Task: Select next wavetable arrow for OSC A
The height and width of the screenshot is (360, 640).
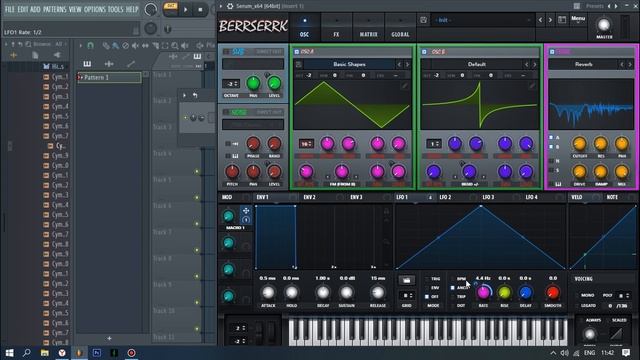Action: 407,64
